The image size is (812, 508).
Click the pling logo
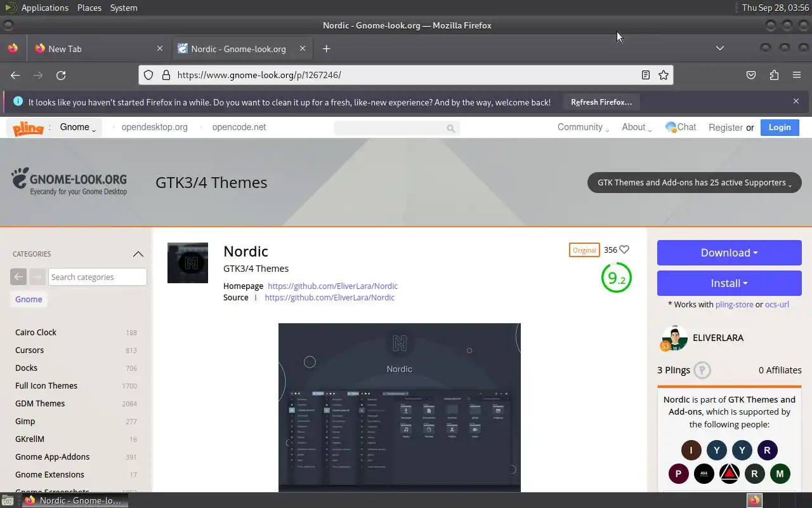[29, 128]
